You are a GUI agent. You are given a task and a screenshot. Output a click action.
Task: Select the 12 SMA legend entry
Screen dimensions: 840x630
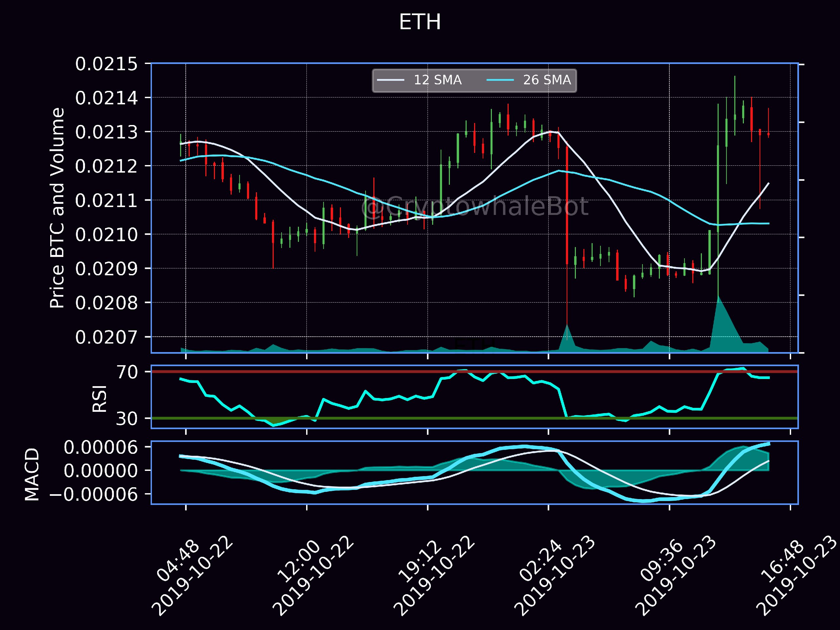420,80
